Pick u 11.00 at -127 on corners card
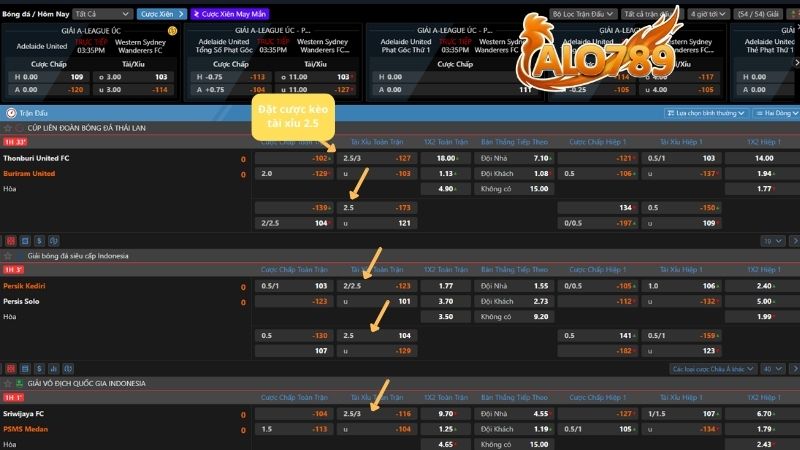Screen dimensions: 800x450 [315, 89]
